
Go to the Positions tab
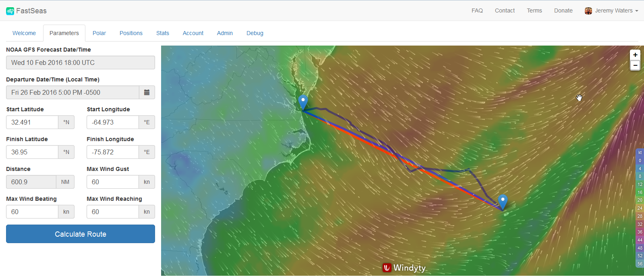pos(131,33)
